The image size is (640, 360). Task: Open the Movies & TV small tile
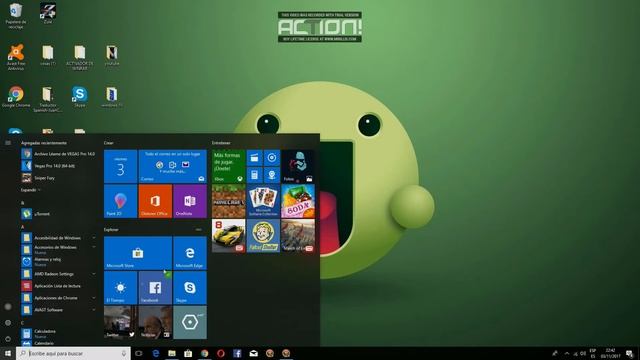click(x=254, y=158)
